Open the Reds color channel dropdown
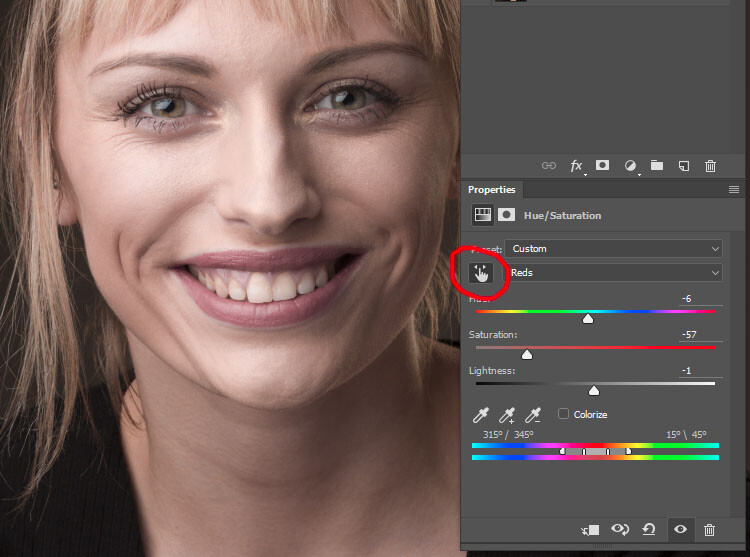The height and width of the screenshot is (557, 750). (613, 273)
